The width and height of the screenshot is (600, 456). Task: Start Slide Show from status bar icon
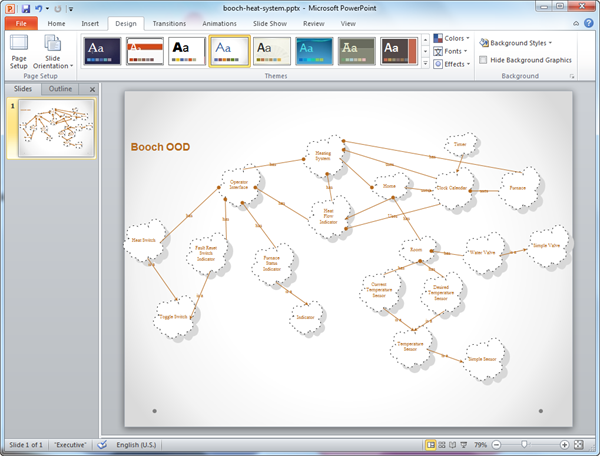[x=464, y=445]
